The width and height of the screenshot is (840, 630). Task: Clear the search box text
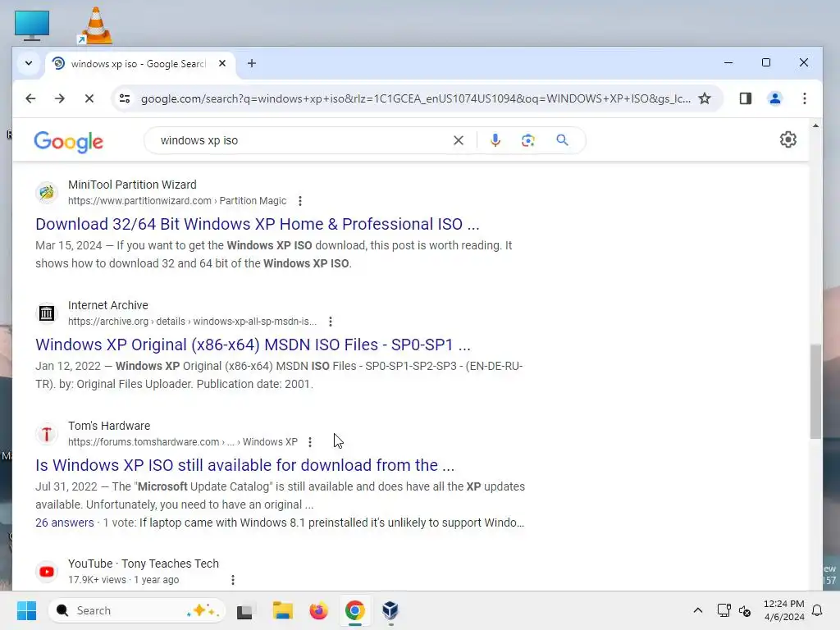coord(459,140)
